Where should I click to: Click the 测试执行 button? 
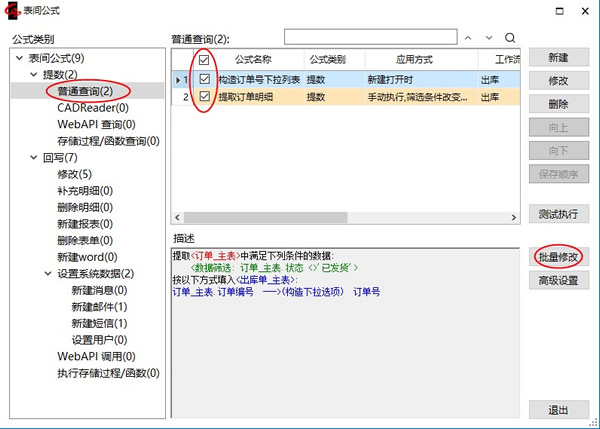click(x=558, y=214)
